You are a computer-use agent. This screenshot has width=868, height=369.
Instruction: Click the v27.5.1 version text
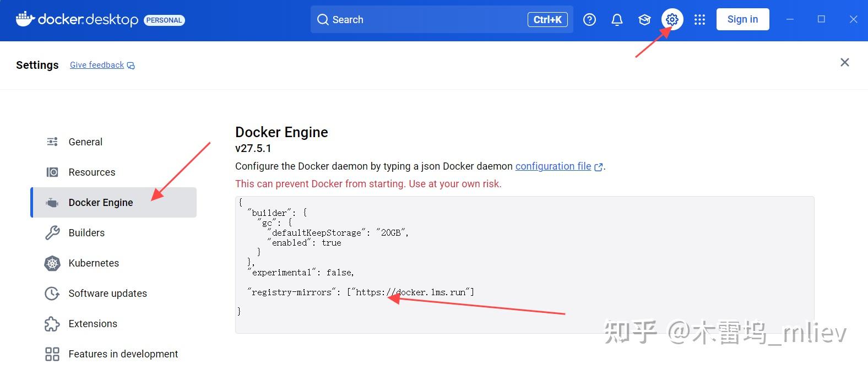(253, 148)
